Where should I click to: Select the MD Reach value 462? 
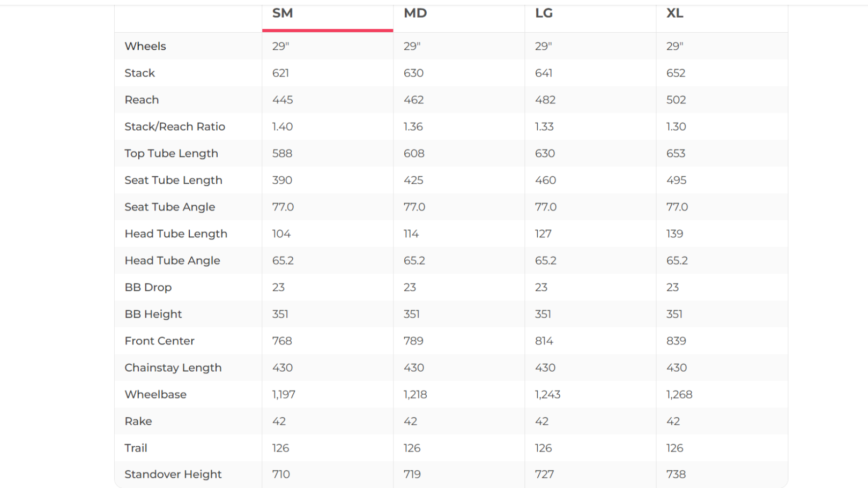coord(413,100)
